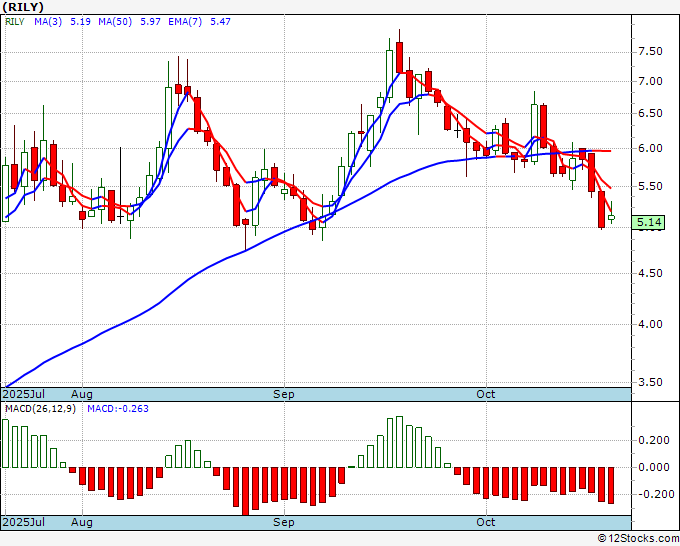Click the MACD(26,12,9) indicator label

[40, 409]
